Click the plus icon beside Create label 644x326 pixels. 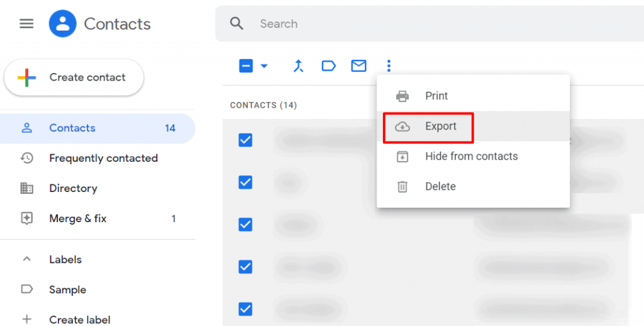click(x=27, y=320)
